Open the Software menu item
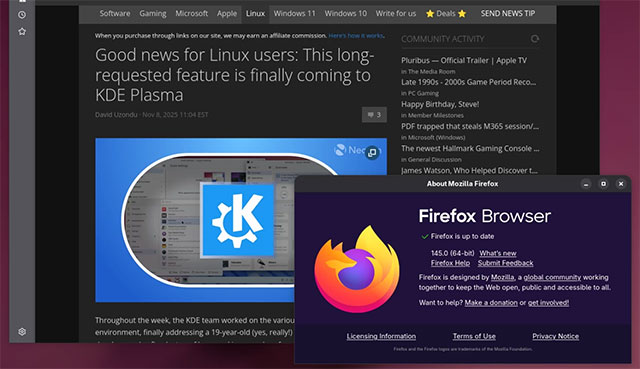 [115, 13]
